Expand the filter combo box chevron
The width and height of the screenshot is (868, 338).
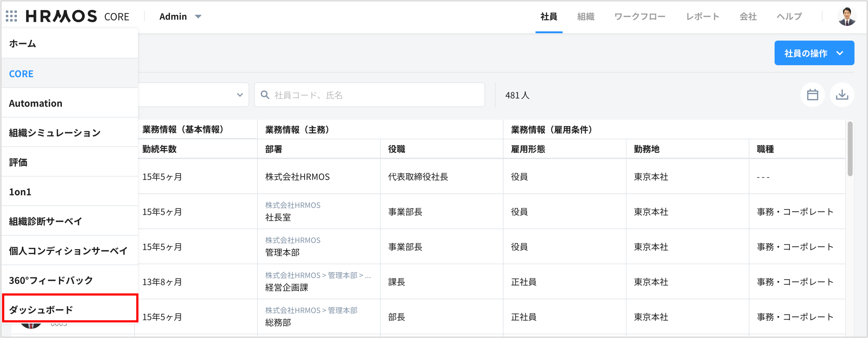coord(240,95)
